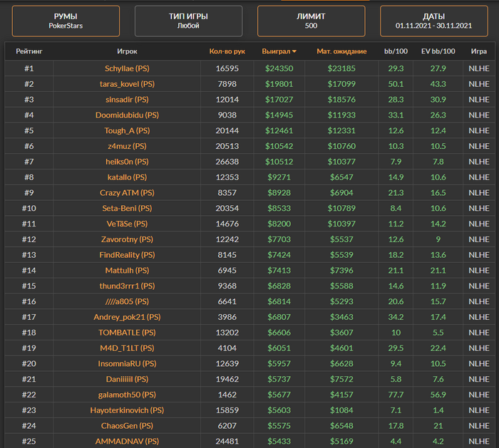The height and width of the screenshot is (448, 499).
Task: Open AMMADNAV (PS) player link
Action: [127, 441]
